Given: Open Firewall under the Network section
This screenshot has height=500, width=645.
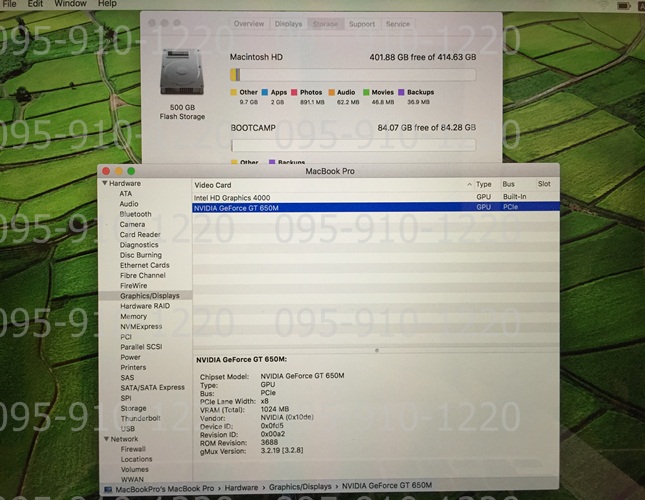Looking at the screenshot, I should 133,449.
